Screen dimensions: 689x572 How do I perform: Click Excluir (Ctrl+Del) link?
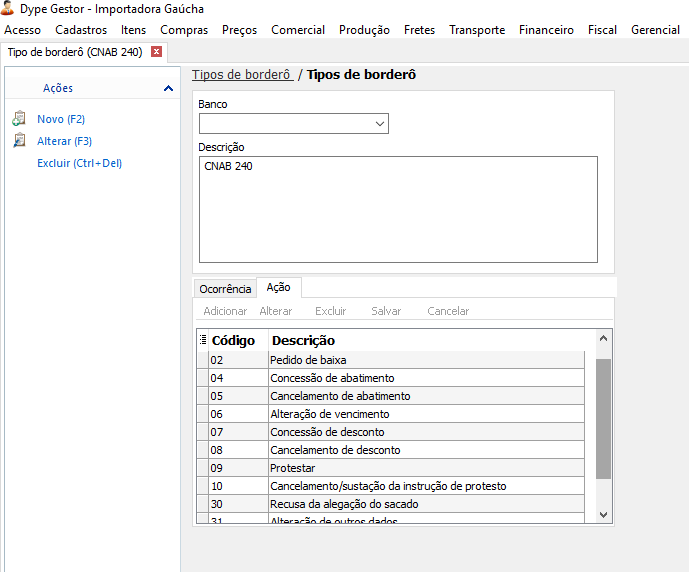(x=79, y=163)
